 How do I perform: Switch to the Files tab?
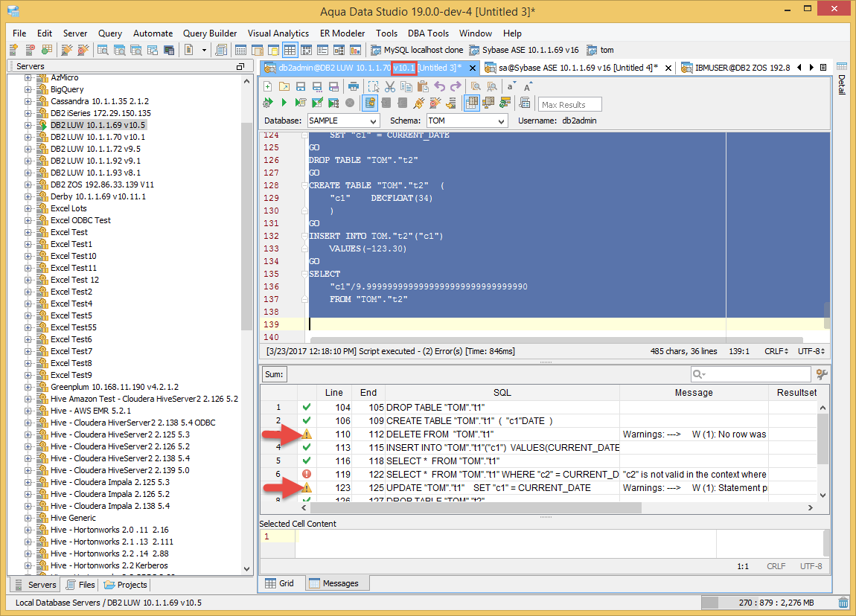point(81,585)
